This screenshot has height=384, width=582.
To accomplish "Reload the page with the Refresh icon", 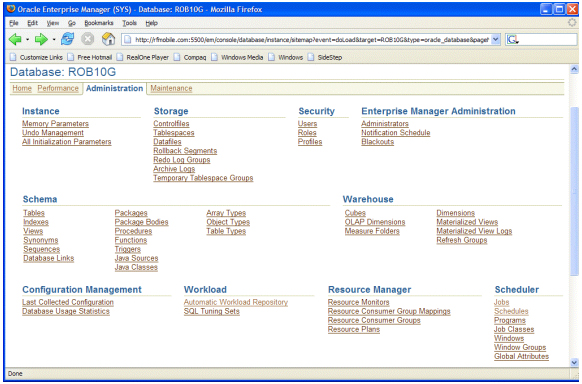I will pos(67,39).
